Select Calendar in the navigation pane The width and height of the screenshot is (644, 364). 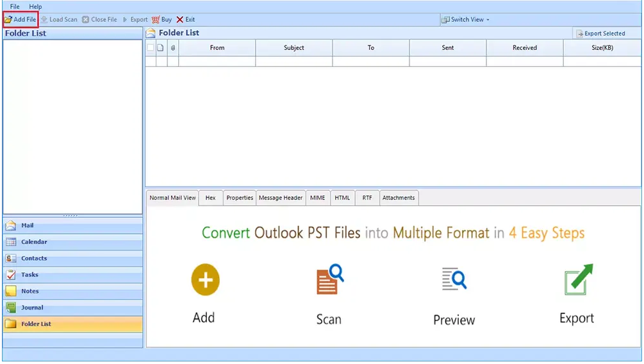72,242
